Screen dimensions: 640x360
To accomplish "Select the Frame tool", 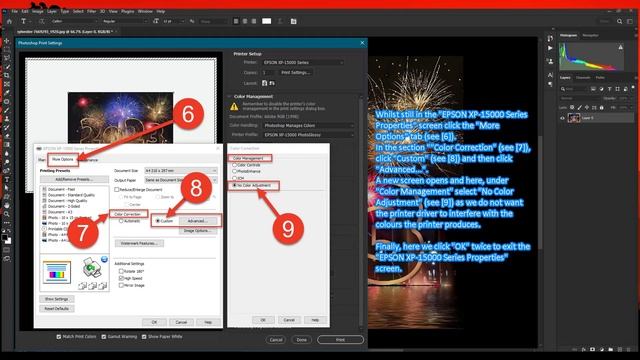I will [x=7, y=84].
